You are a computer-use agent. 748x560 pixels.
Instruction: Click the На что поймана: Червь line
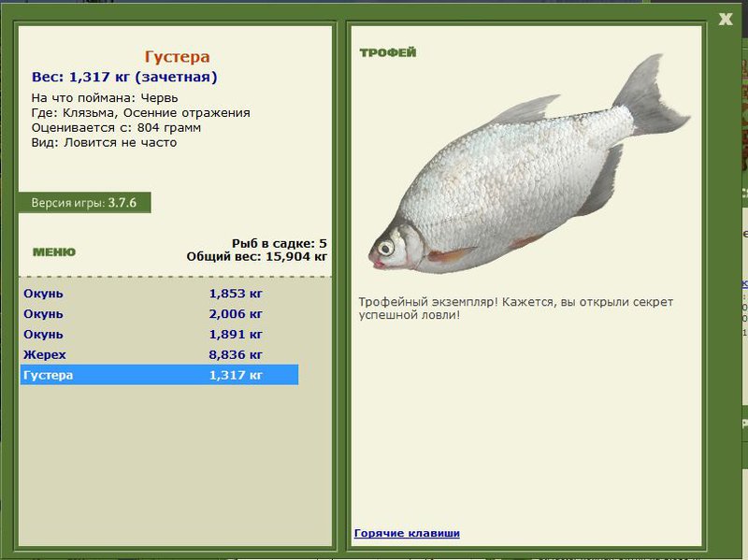tap(105, 98)
